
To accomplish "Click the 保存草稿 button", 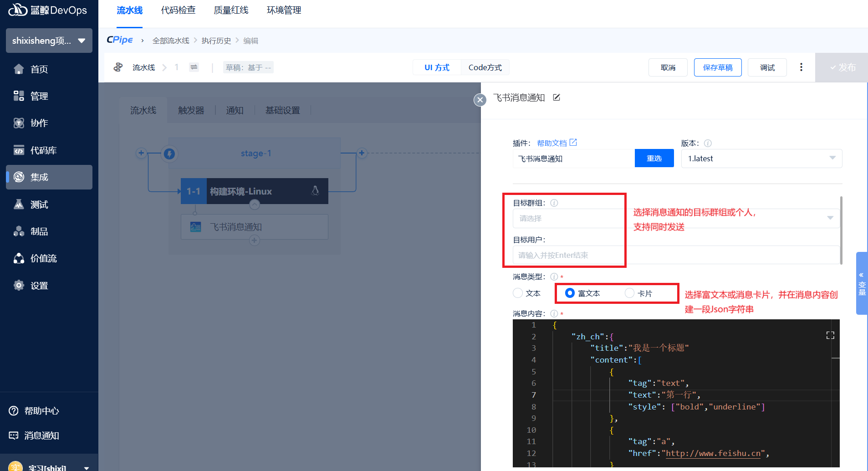I will click(x=717, y=67).
